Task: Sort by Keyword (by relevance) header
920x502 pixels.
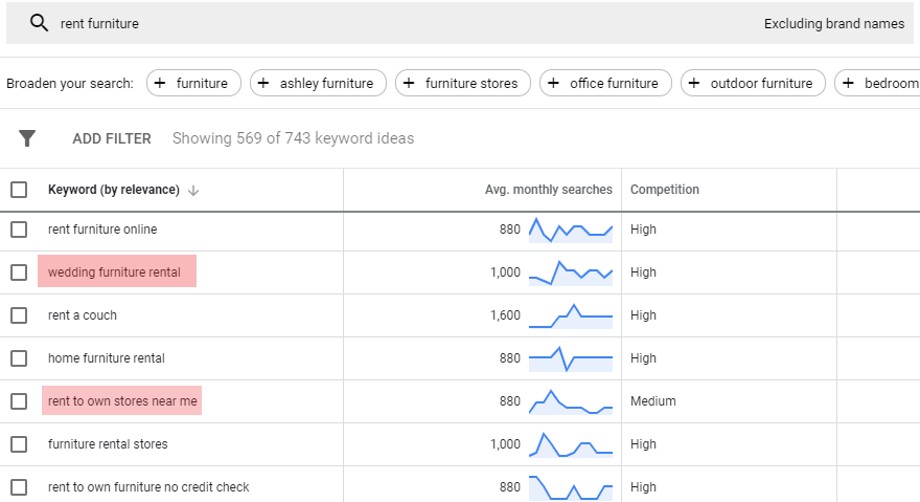Action: (113, 190)
